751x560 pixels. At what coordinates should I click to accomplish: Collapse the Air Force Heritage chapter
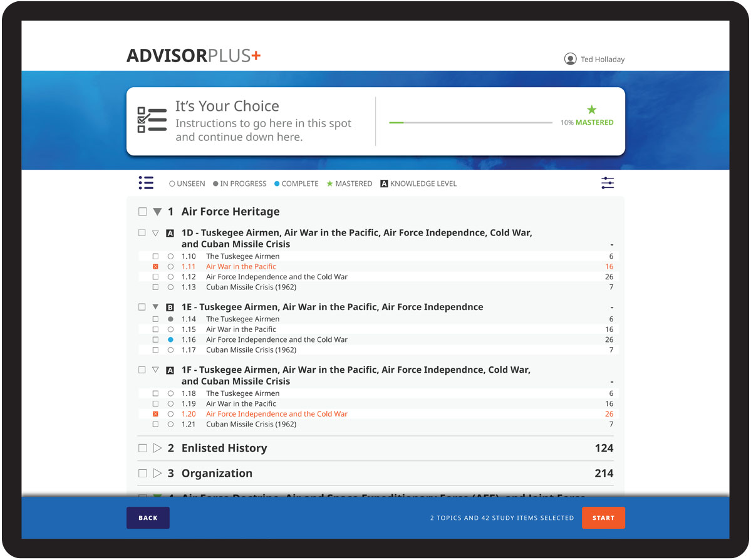click(x=157, y=212)
